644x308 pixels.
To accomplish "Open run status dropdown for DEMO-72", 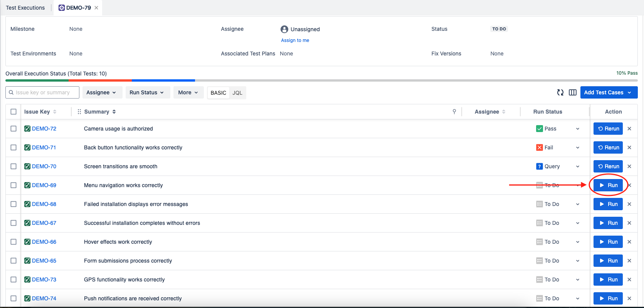I will pos(578,129).
